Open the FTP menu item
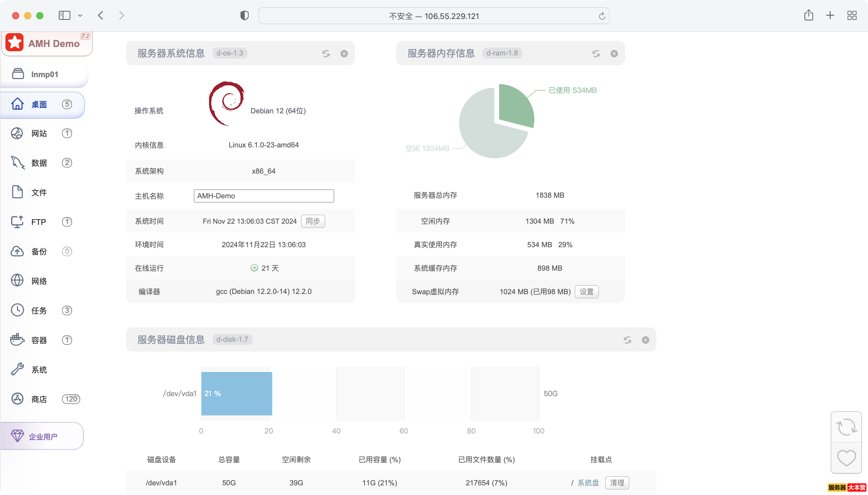 [x=38, y=222]
